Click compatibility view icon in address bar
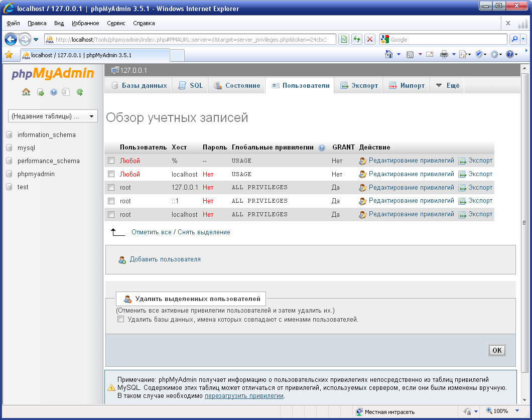532x420 pixels. click(344, 39)
